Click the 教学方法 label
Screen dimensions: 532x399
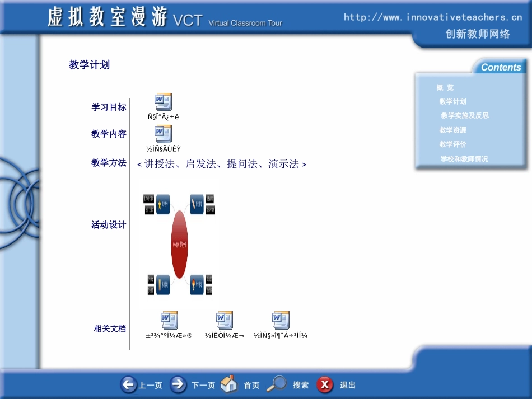tap(109, 163)
